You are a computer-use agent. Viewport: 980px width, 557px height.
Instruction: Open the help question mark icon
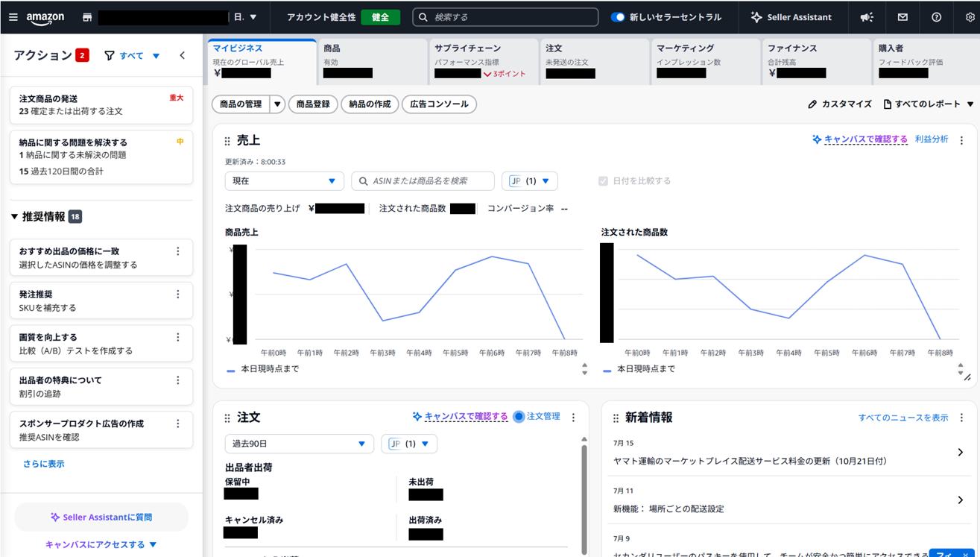click(936, 17)
